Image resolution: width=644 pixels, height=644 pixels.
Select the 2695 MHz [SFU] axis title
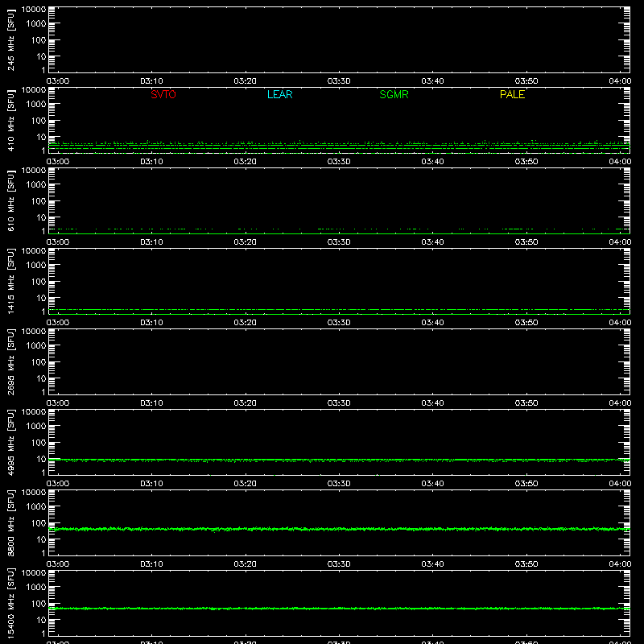click(10, 362)
